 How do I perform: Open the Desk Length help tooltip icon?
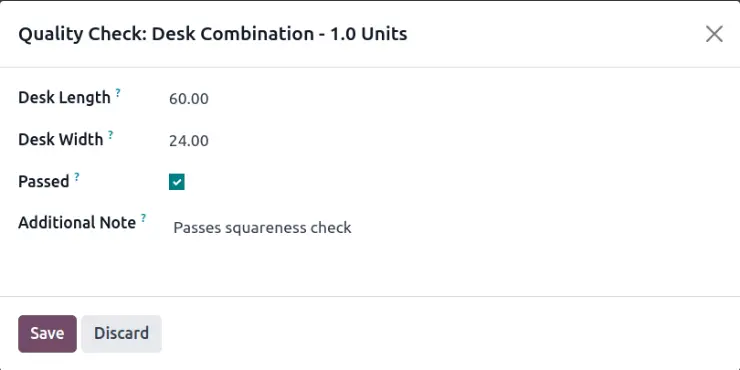click(x=118, y=92)
